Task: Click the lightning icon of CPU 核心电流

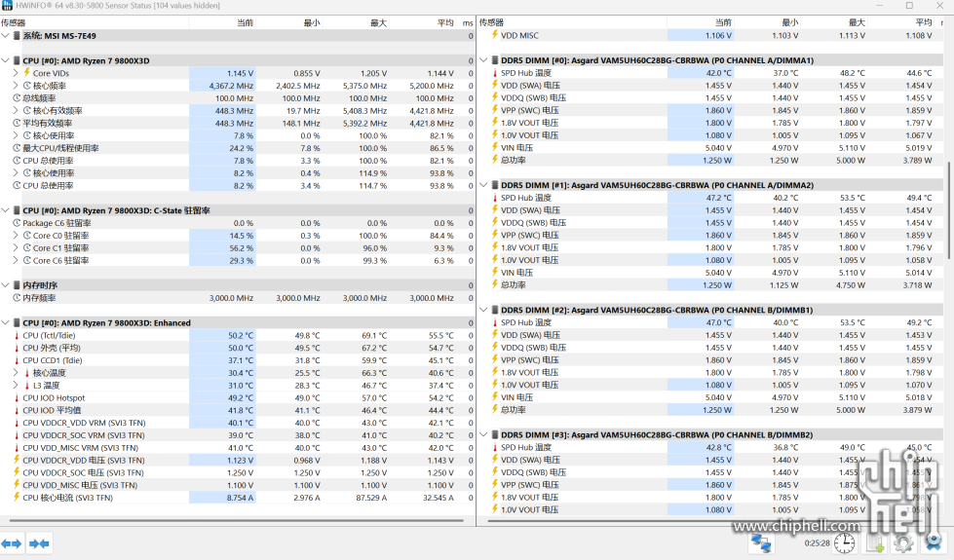Action: (17, 498)
